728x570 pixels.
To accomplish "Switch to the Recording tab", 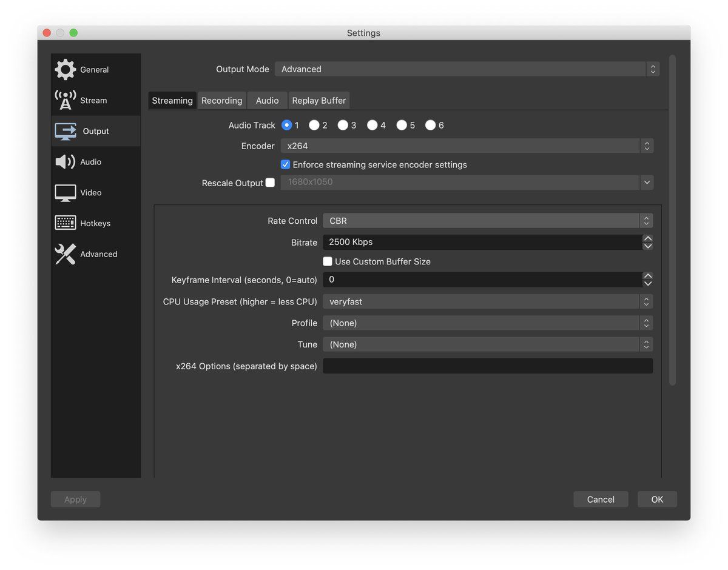I will pos(221,101).
